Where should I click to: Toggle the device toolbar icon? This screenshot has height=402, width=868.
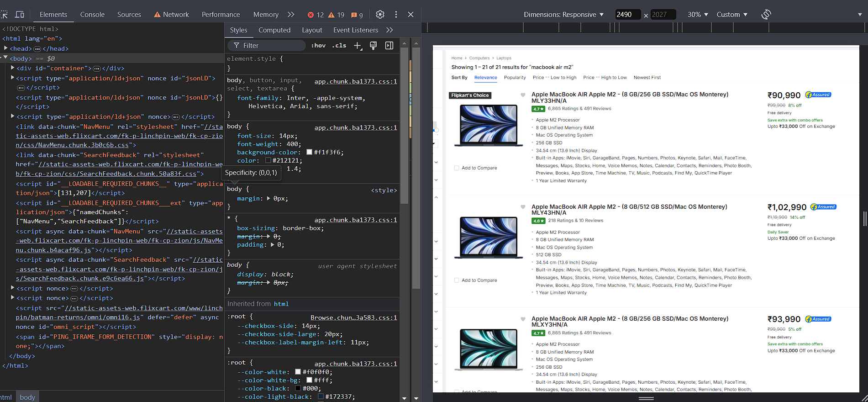[x=20, y=15]
